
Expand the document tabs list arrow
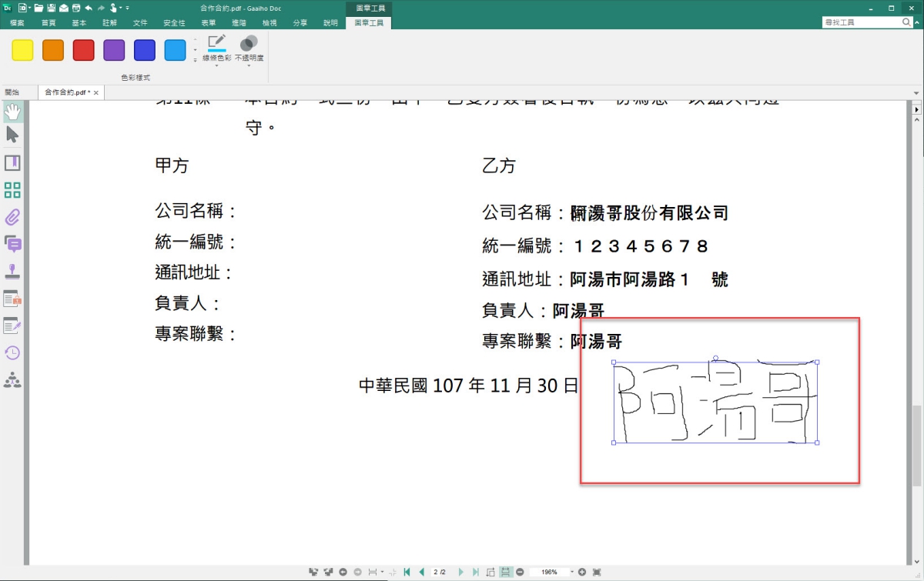coord(916,92)
